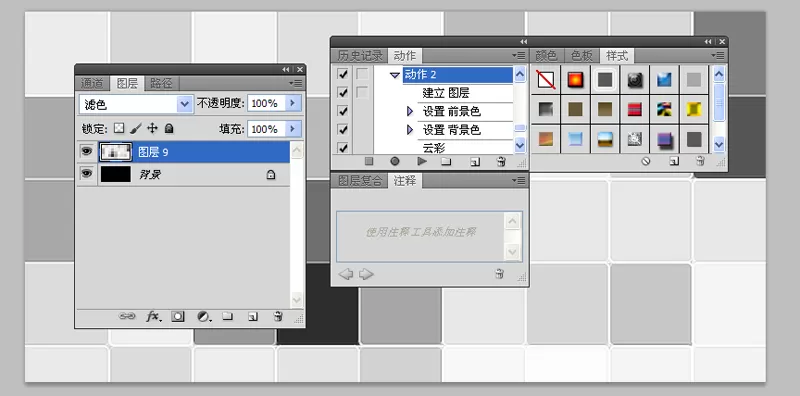The image size is (800, 396).
Task: Open the Styles panel flyout menu
Action: tap(718, 55)
